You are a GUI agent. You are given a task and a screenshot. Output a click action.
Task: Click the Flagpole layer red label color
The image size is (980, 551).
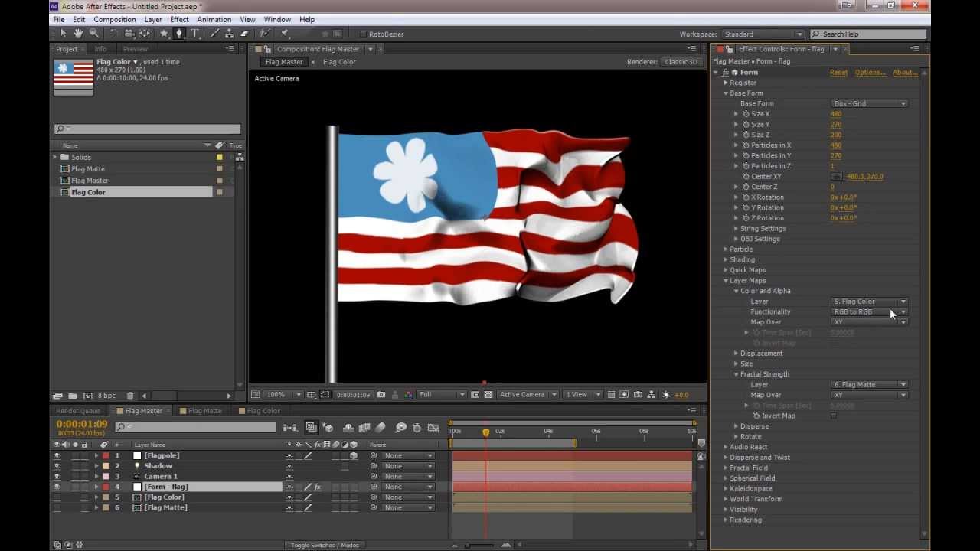coord(106,455)
